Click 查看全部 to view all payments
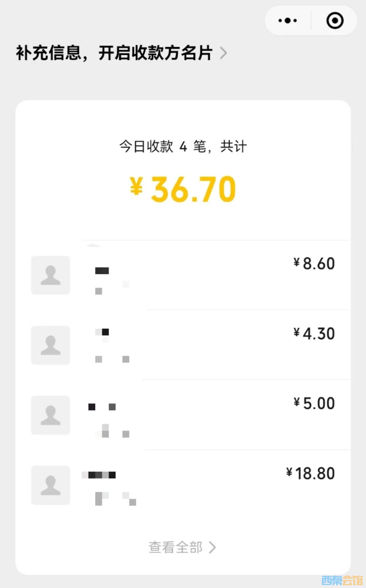Viewport: 366px width, 588px height. pyautogui.click(x=176, y=547)
